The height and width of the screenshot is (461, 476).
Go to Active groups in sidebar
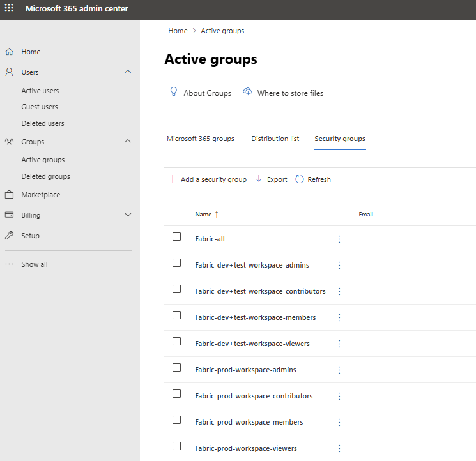point(43,160)
